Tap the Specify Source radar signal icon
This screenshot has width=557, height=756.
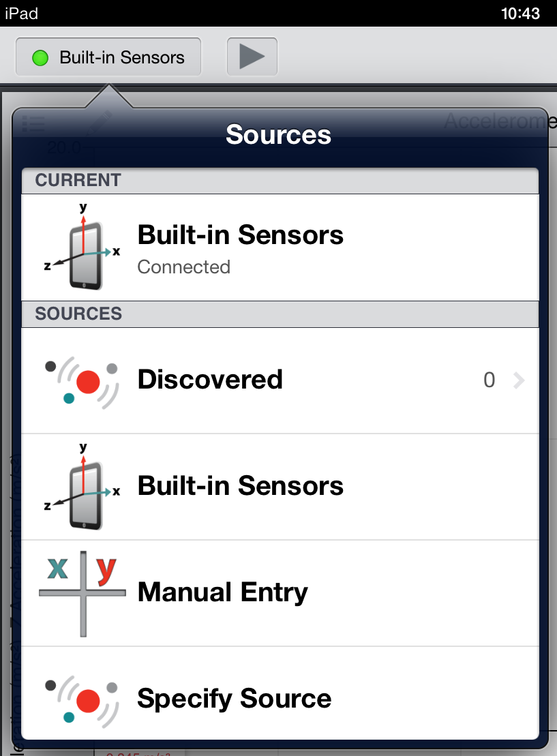coord(82,701)
